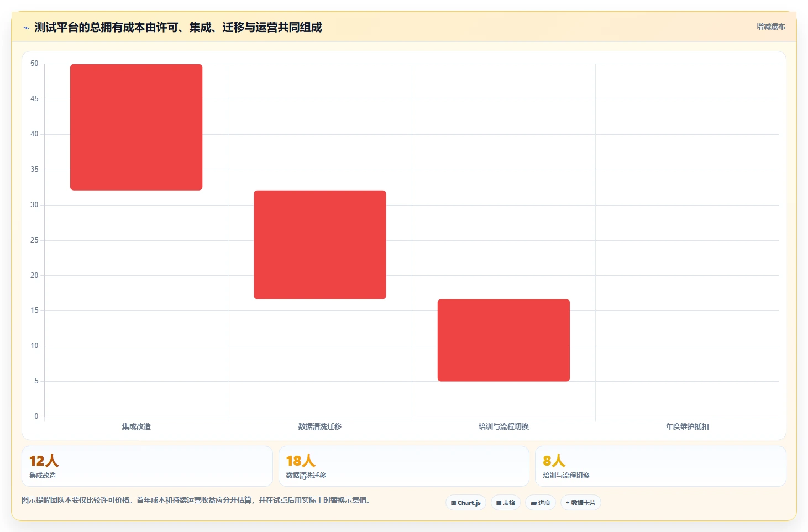Click the y-axis tick label 20

(34, 275)
